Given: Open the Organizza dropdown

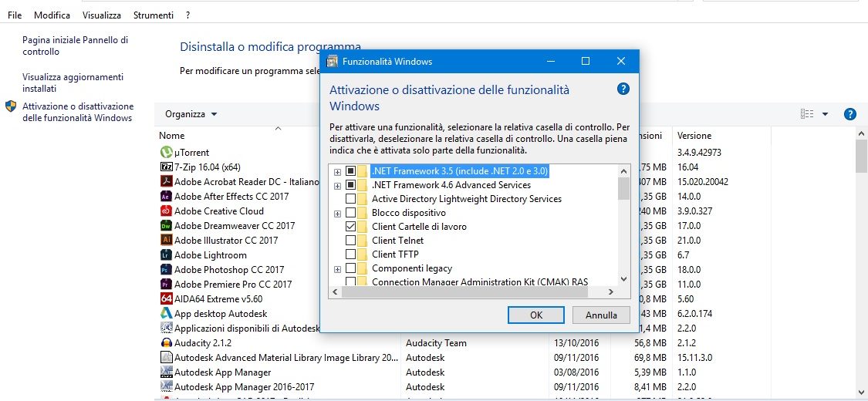Looking at the screenshot, I should (x=191, y=114).
